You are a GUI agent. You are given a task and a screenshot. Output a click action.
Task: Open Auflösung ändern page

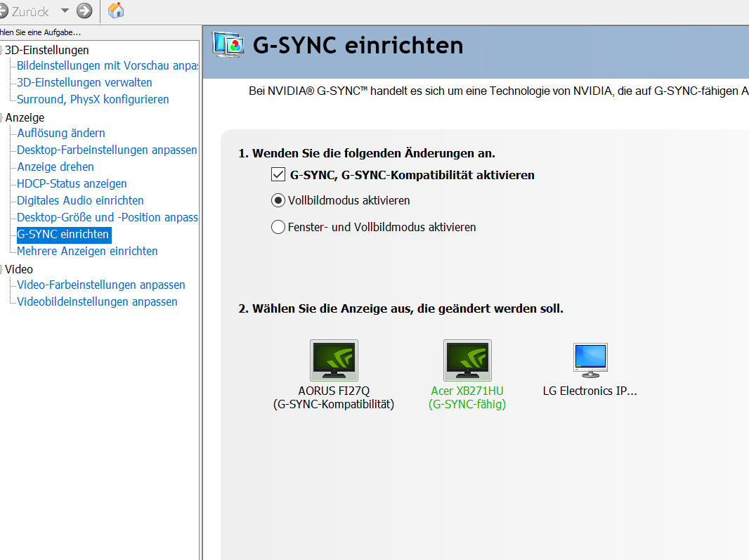coord(61,133)
